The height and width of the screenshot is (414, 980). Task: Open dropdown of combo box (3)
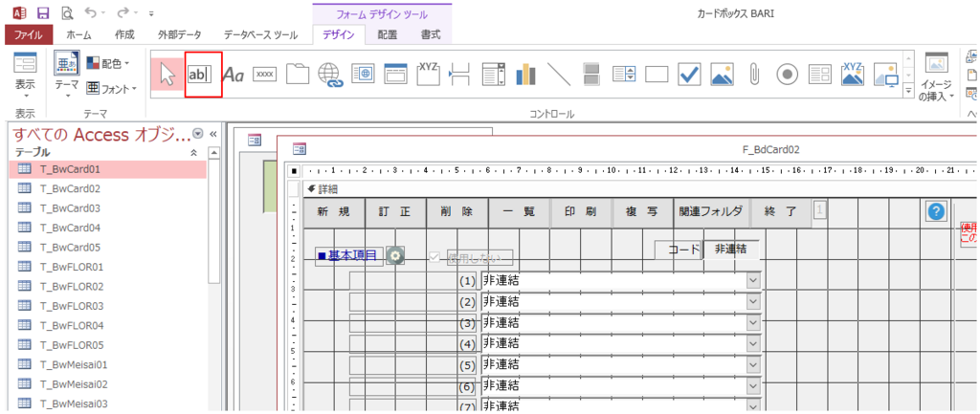coord(752,323)
